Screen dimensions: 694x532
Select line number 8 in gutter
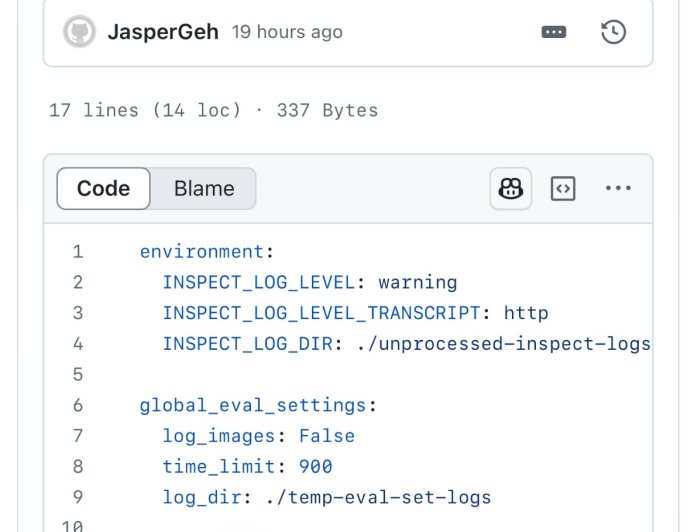(x=78, y=467)
